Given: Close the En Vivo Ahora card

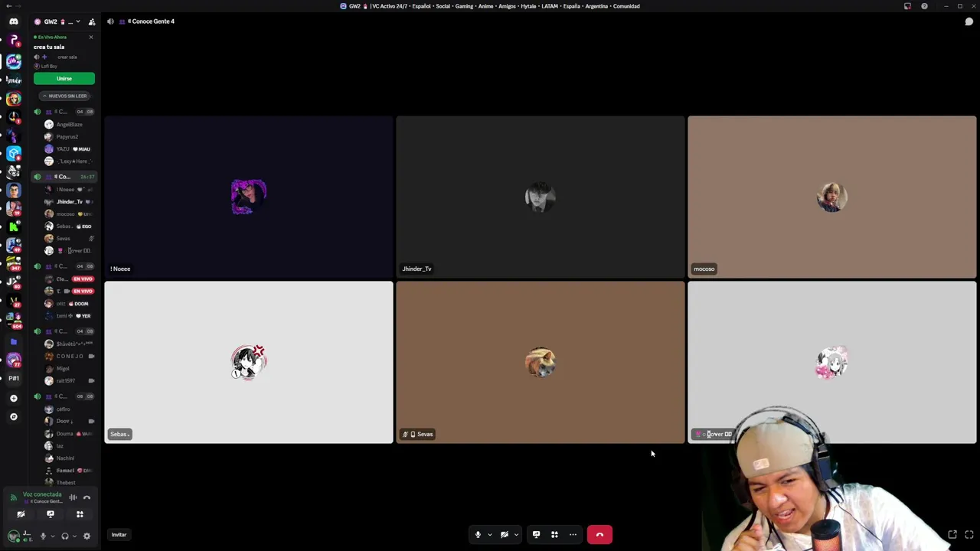Looking at the screenshot, I should pyautogui.click(x=91, y=37).
